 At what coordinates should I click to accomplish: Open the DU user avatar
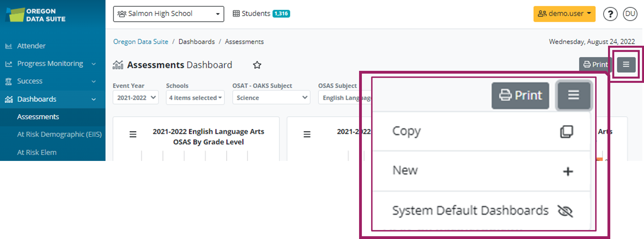pos(630,14)
